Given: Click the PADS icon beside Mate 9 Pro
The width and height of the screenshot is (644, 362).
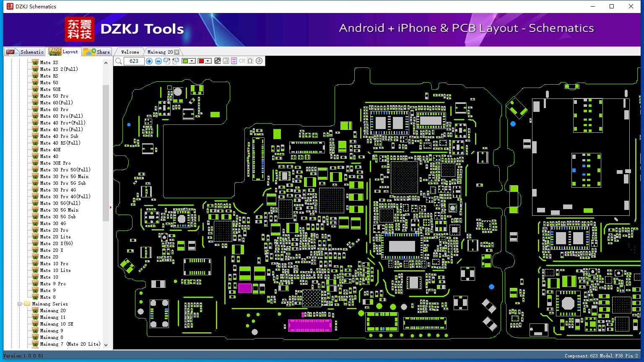Looking at the screenshot, I should (x=35, y=284).
